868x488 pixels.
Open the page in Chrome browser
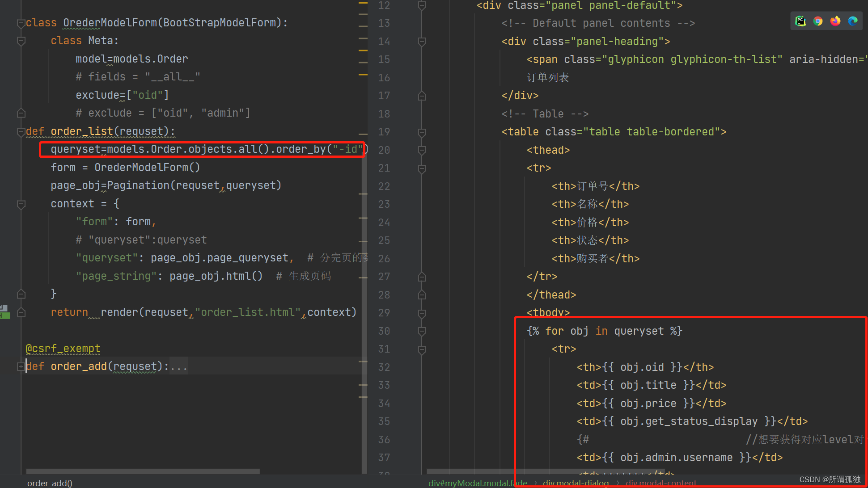pos(818,21)
